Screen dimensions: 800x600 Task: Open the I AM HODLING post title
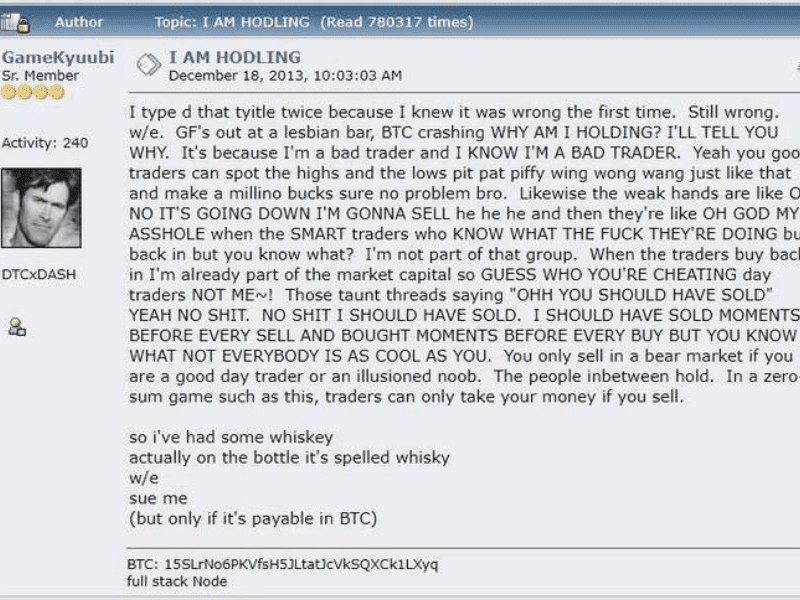pos(234,57)
